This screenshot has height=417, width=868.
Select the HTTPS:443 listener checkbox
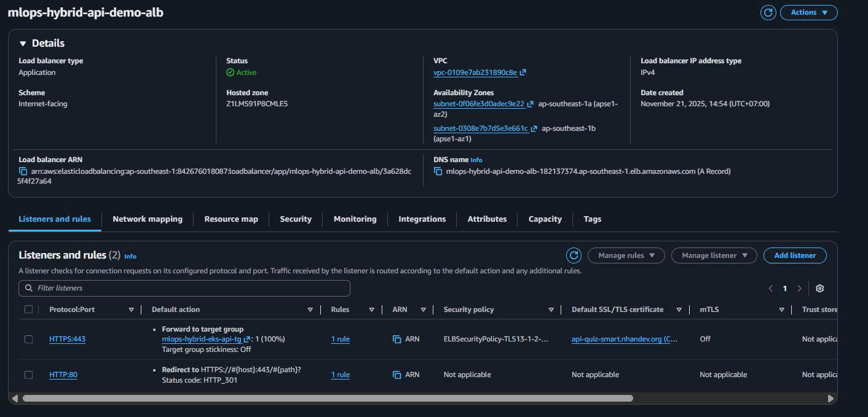[x=28, y=339]
